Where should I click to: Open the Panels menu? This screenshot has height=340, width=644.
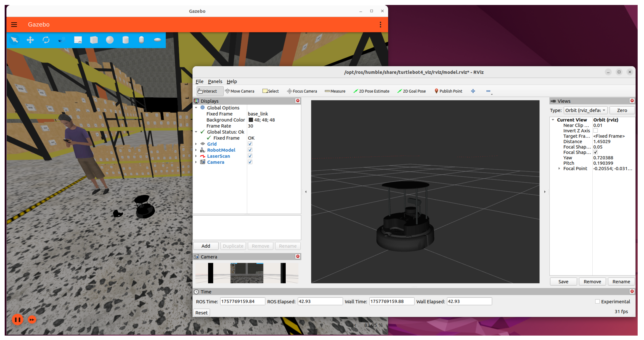(215, 81)
